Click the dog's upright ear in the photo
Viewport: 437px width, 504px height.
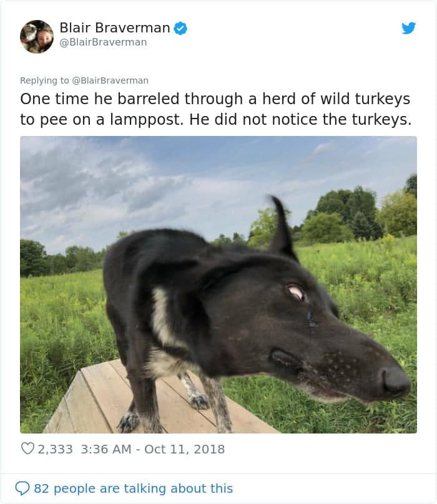click(282, 229)
